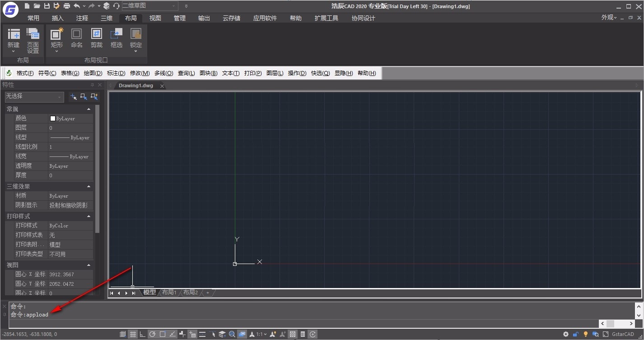Screen dimensions: 644x340
Task: Toggle grid display in the status bar
Action: pyautogui.click(x=133, y=335)
